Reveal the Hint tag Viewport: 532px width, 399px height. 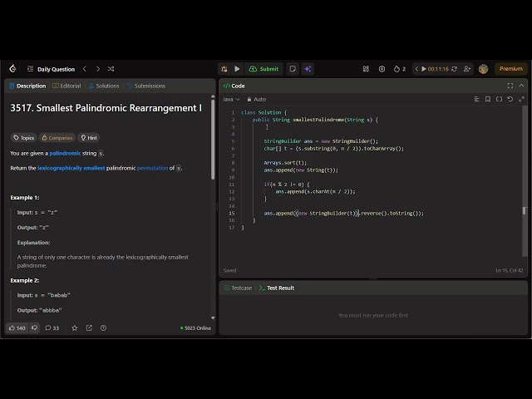[x=89, y=138]
